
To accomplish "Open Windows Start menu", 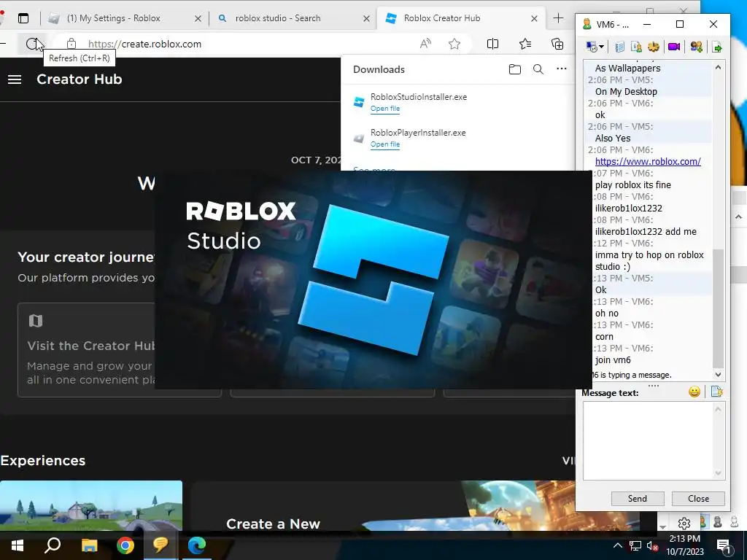I will pyautogui.click(x=18, y=545).
